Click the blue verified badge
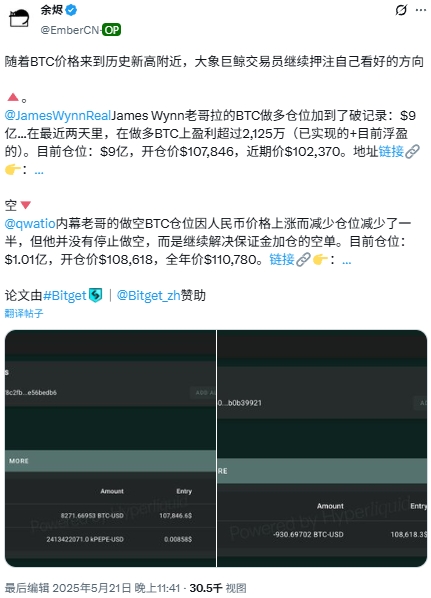The width and height of the screenshot is (431, 598). coord(71,10)
